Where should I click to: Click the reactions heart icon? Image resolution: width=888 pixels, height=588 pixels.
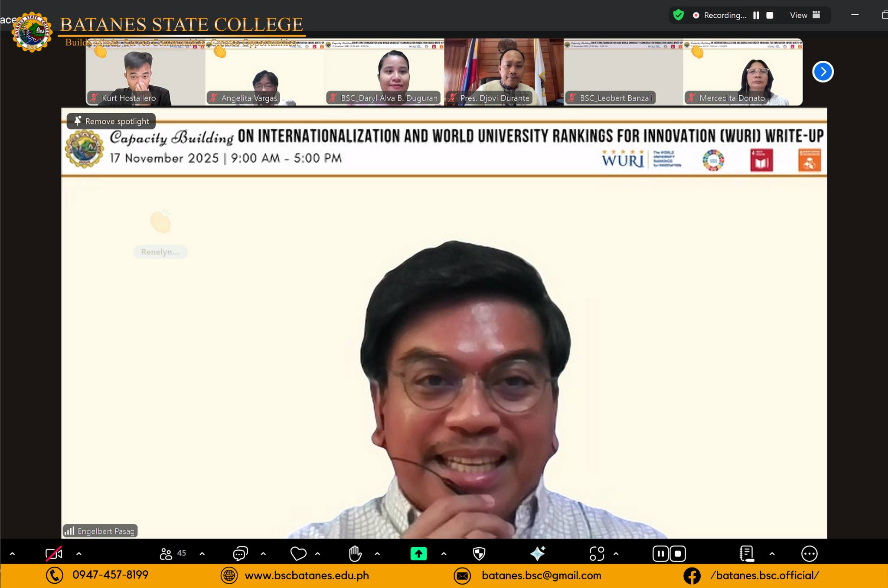click(x=298, y=554)
